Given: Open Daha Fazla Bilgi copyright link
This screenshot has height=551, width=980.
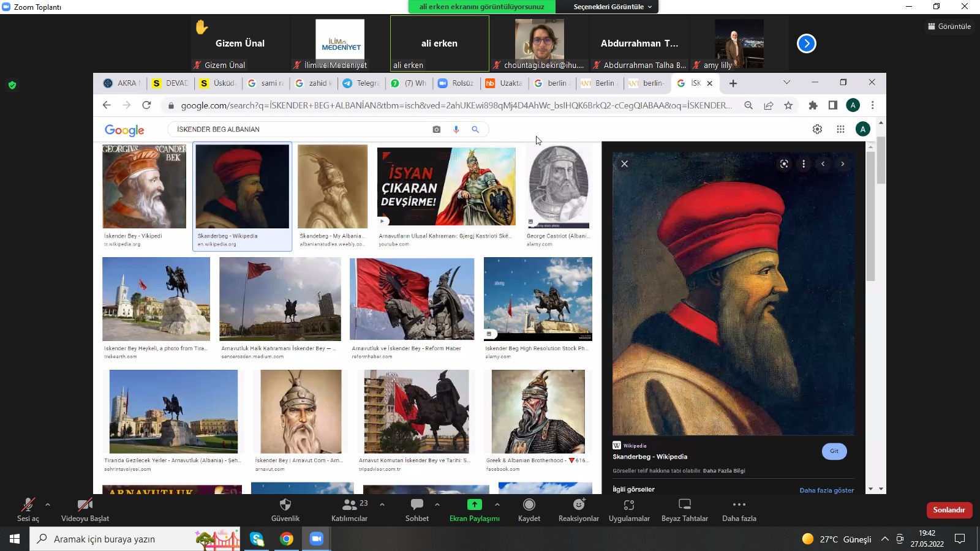Looking at the screenshot, I should (x=724, y=471).
